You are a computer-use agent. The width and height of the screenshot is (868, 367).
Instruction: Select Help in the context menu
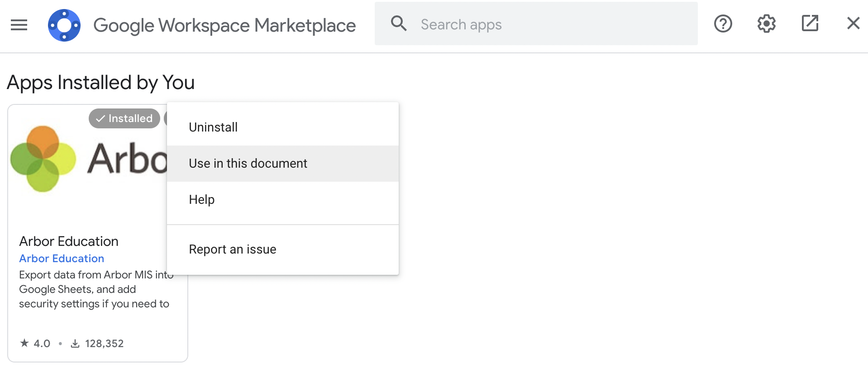pos(202,200)
